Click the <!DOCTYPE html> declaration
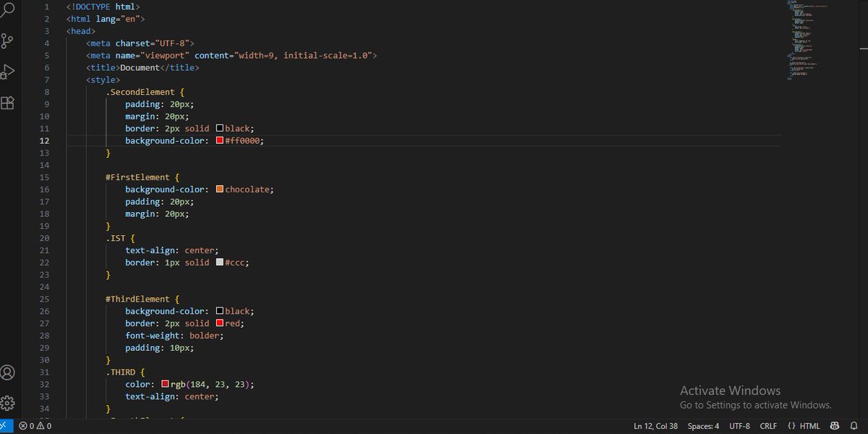This screenshot has width=868, height=434. [103, 7]
